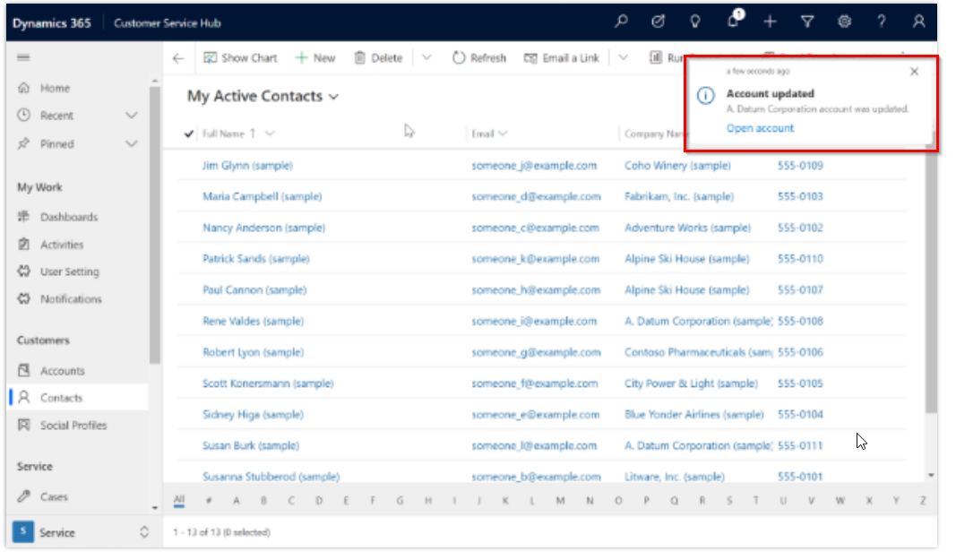Screen dimensions: 956x560
Task: Open Jim Glynn (sample) contact
Action: [247, 166]
